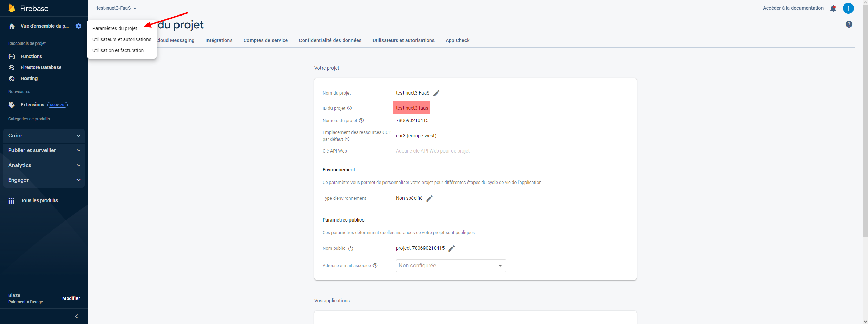Click Accéder à la documentation link
The height and width of the screenshot is (324, 868).
click(793, 8)
